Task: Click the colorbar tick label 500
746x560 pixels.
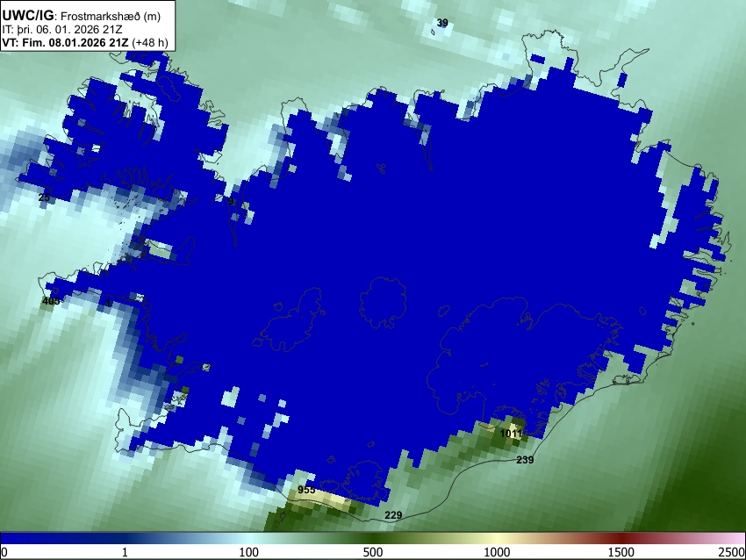Action: (x=372, y=552)
